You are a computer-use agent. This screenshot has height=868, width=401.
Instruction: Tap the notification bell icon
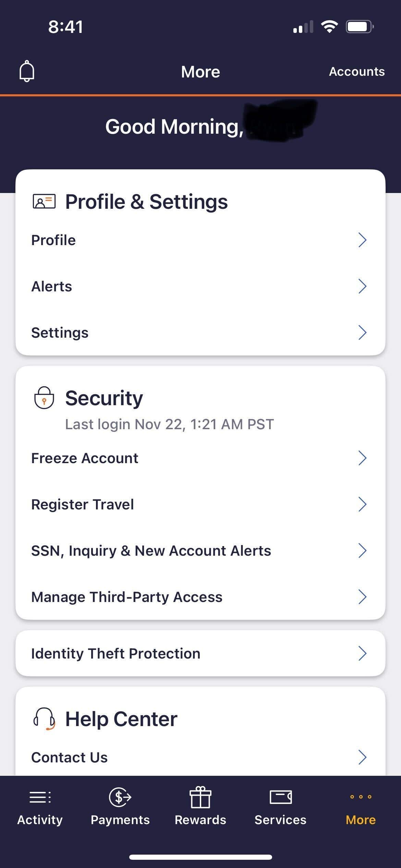coord(27,71)
